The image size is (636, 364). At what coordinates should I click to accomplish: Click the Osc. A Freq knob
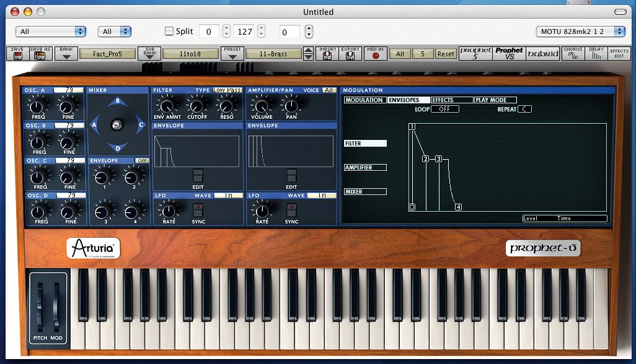[37, 107]
